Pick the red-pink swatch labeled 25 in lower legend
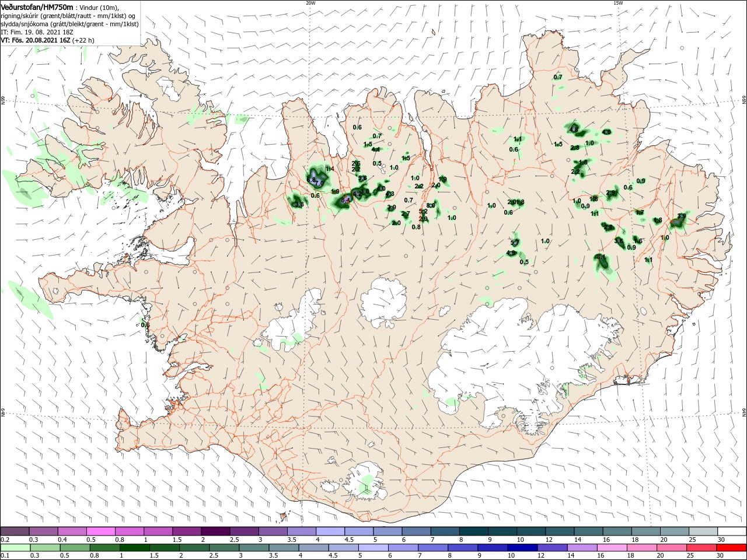The width and height of the screenshot is (747, 560). pos(701,548)
